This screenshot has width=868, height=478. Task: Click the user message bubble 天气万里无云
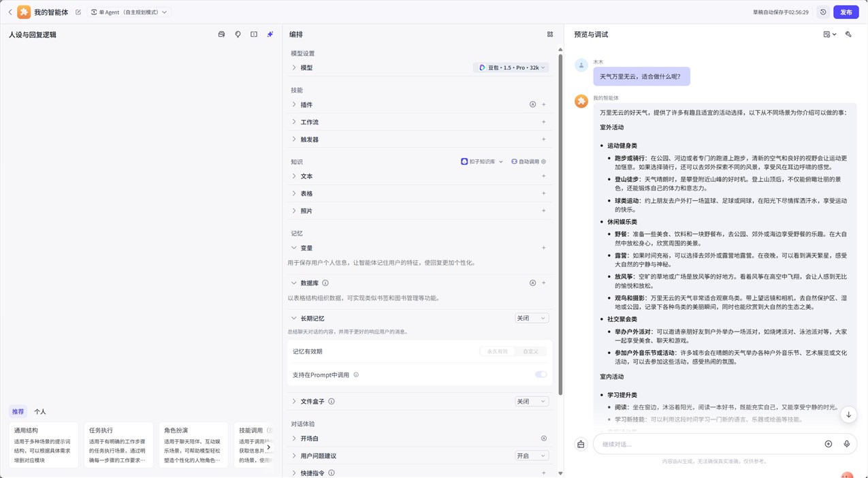[x=641, y=76]
